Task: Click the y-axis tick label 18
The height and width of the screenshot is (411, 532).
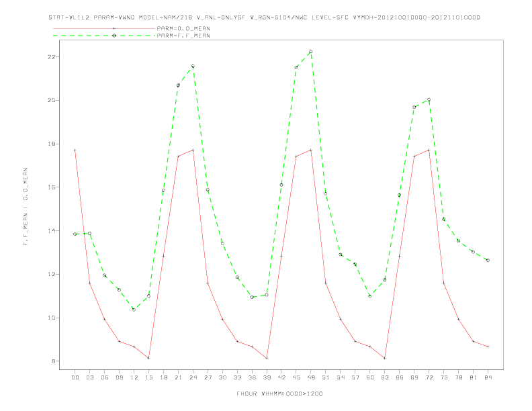Action: pos(52,144)
